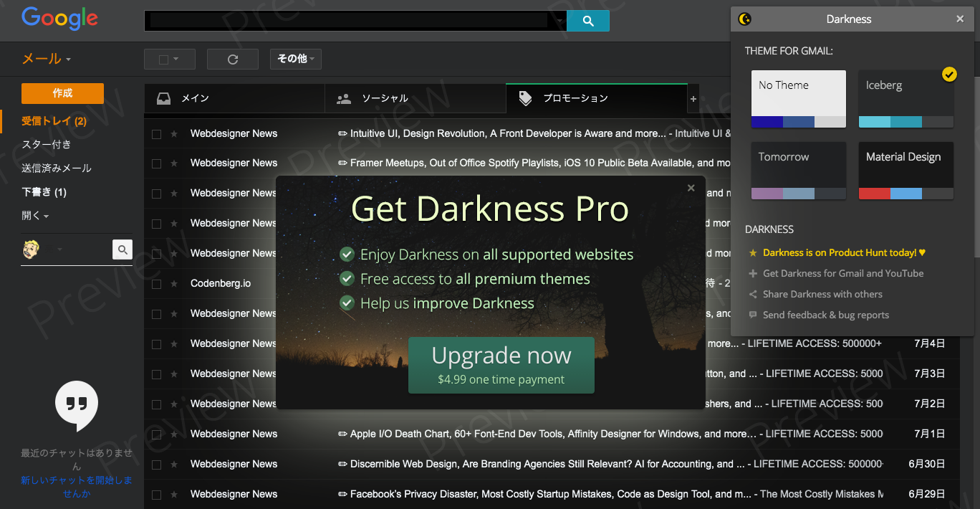This screenshot has height=509, width=980.
Task: Check the selection checkbox on the Codenberg.io email
Action: (155, 283)
